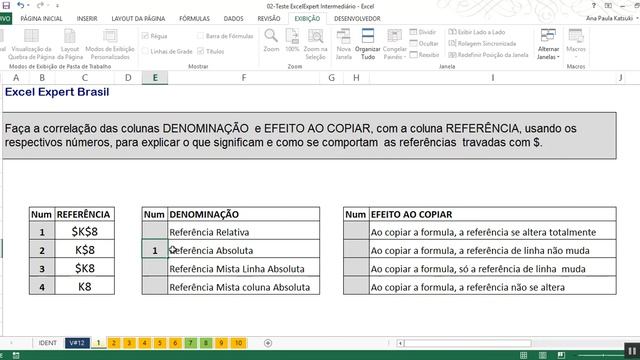Toggle the Régua checkbox
Image resolution: width=640 pixels, height=360 pixels.
point(145,36)
